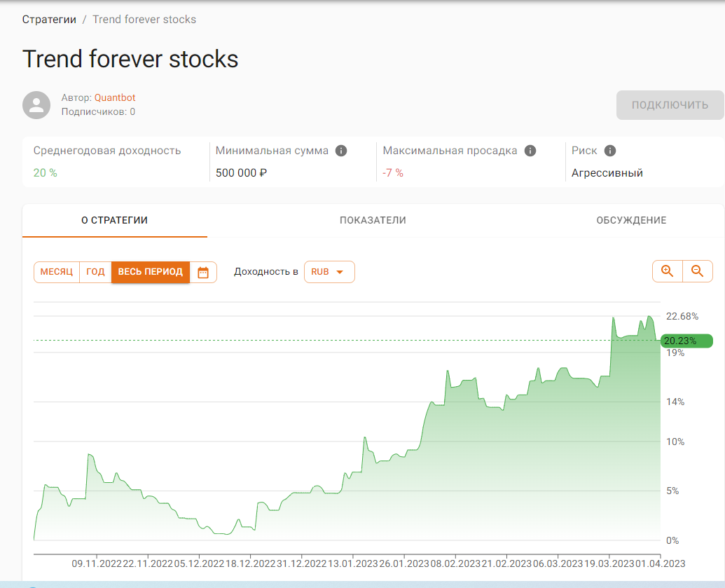
Task: Click the 500 000 ₽ minimum amount
Action: pos(242,173)
